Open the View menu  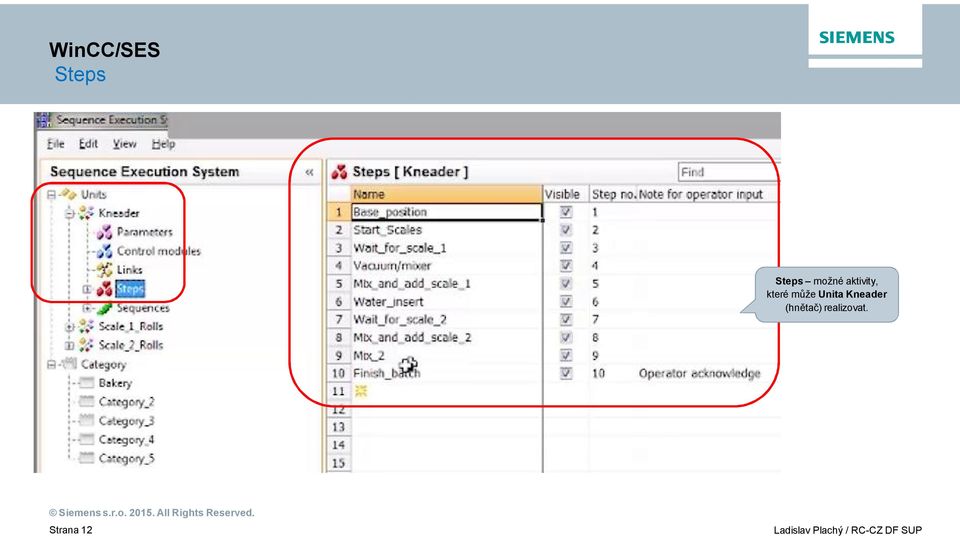[124, 144]
